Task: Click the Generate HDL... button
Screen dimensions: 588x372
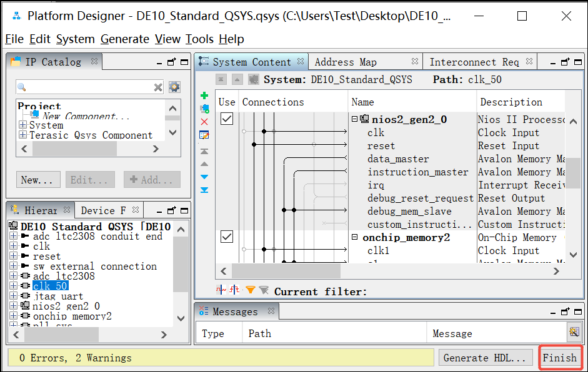Action: tap(486, 358)
